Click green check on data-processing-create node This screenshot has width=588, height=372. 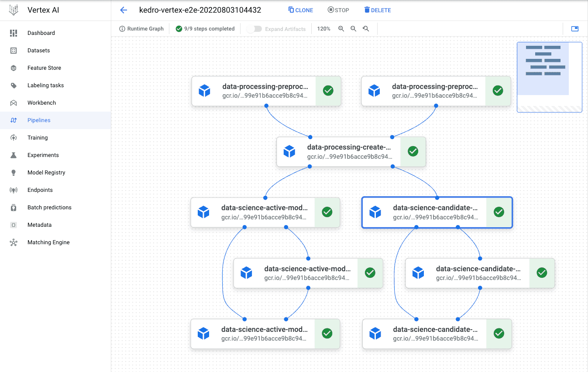(413, 151)
